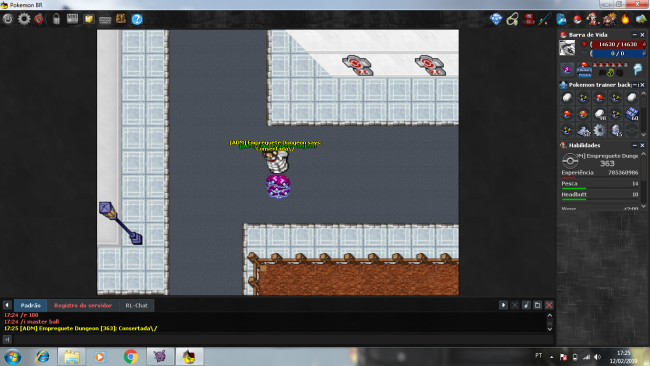Open the RL-Chat tab

136,305
